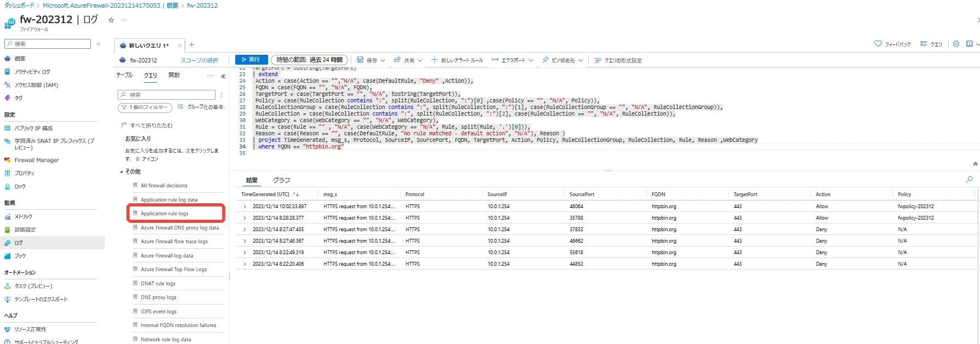Expand the 保存 save dropdown
This screenshot has width=980, height=344.
[371, 60]
